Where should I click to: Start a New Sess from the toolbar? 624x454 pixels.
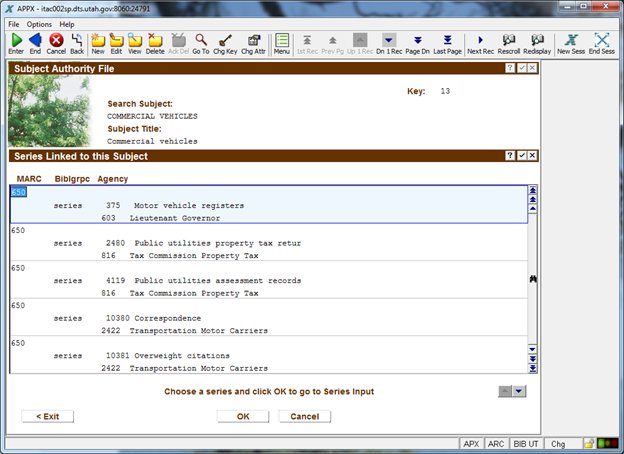click(x=571, y=42)
